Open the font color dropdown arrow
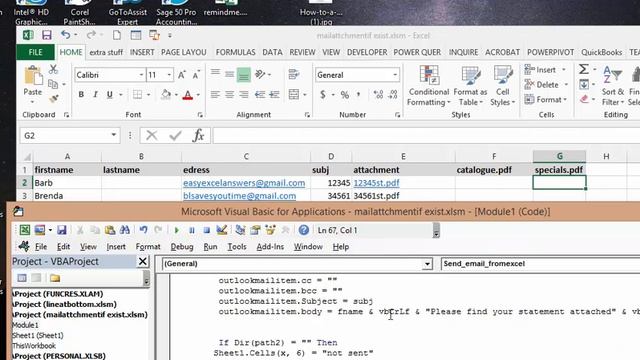The image size is (640, 360). click(x=198, y=95)
